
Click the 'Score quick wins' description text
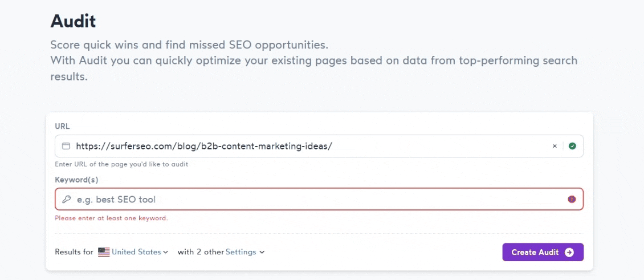point(189,45)
